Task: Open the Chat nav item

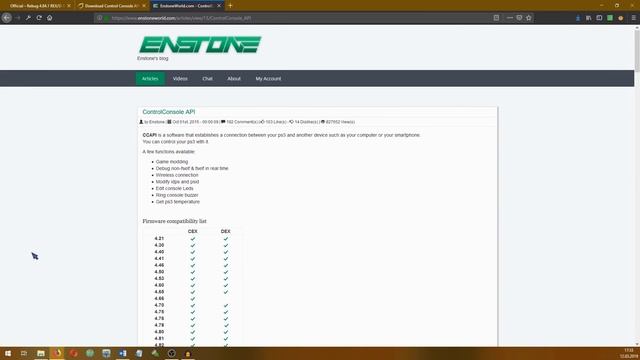Action: (x=207, y=78)
